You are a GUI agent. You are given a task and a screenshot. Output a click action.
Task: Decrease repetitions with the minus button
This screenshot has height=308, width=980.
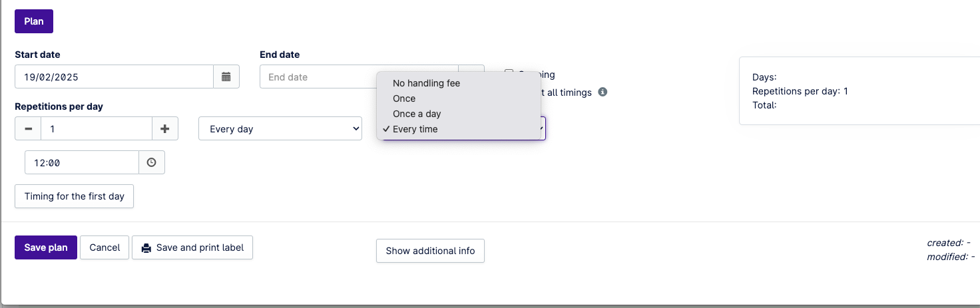pos(28,129)
